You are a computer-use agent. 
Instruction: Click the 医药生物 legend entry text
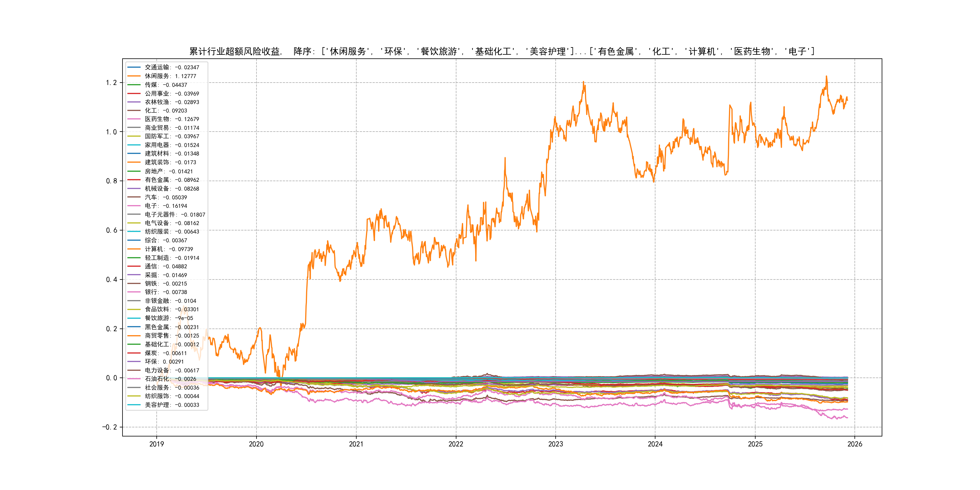pyautogui.click(x=171, y=119)
